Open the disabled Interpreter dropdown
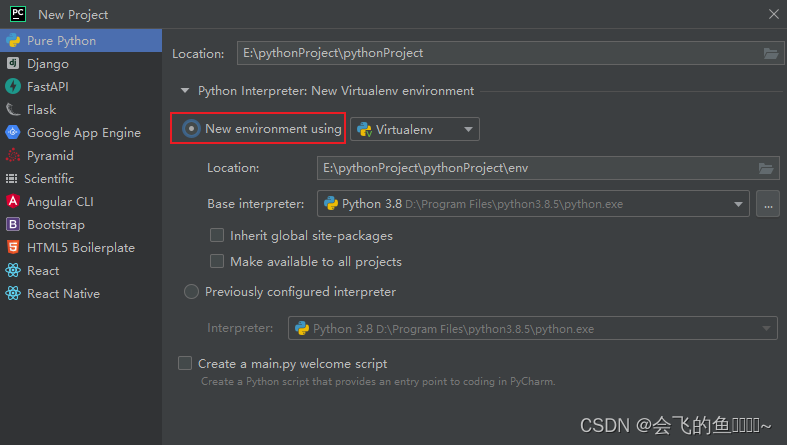Viewport: 787px width, 445px height. click(533, 328)
